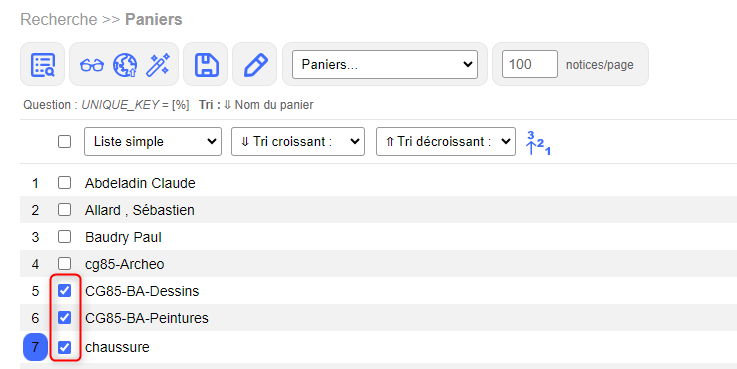This screenshot has width=737, height=369.
Task: Expand the Tri décroissant dropdown
Action: click(446, 141)
